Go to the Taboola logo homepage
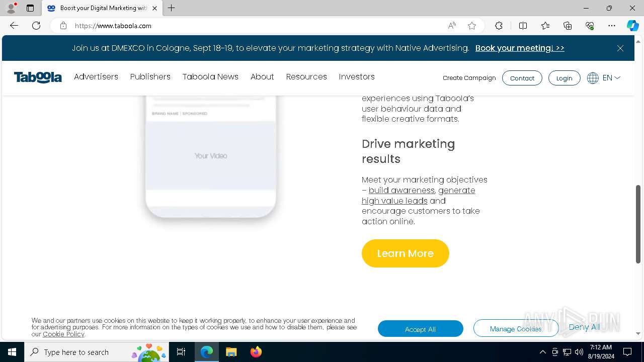The width and height of the screenshot is (644, 362). 38,77
